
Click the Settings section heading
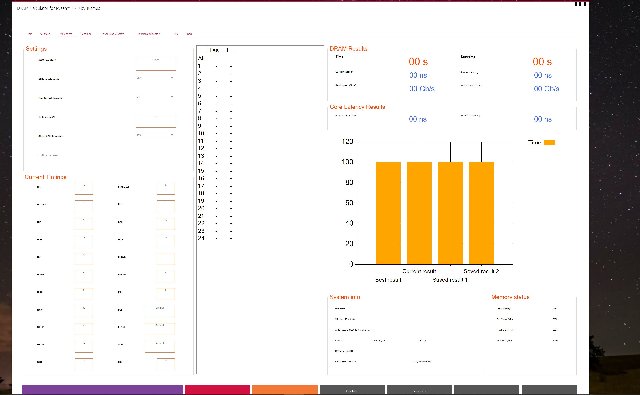point(36,49)
